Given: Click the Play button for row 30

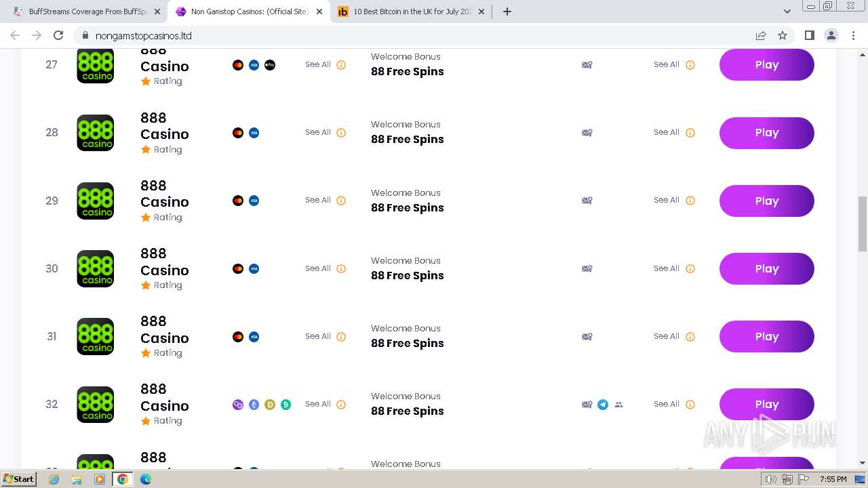Looking at the screenshot, I should [767, 268].
